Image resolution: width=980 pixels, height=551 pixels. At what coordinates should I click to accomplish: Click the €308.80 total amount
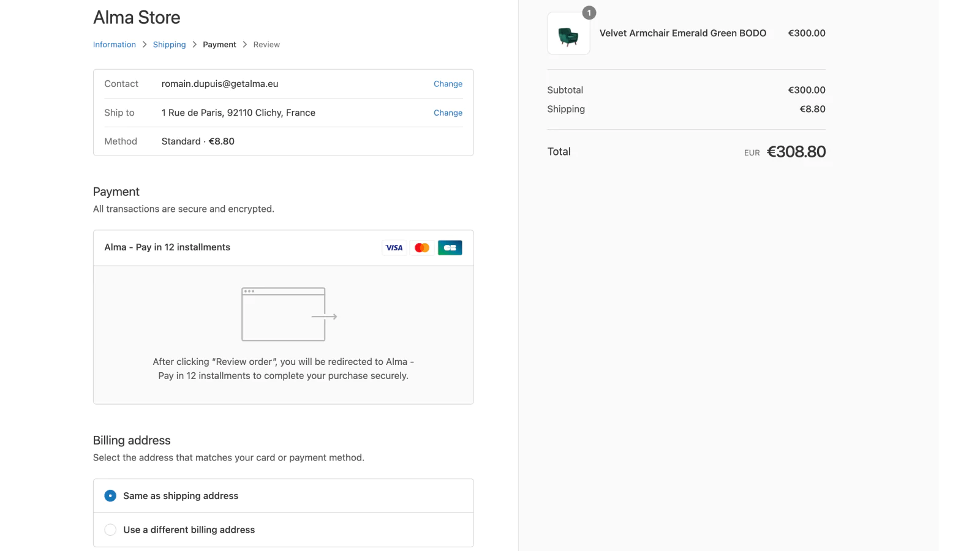pos(796,152)
